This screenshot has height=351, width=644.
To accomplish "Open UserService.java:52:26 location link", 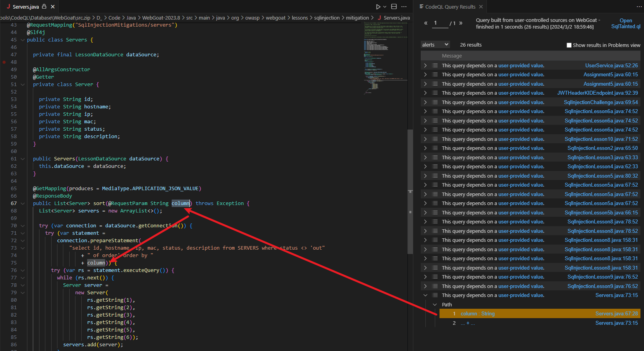I will (611, 65).
